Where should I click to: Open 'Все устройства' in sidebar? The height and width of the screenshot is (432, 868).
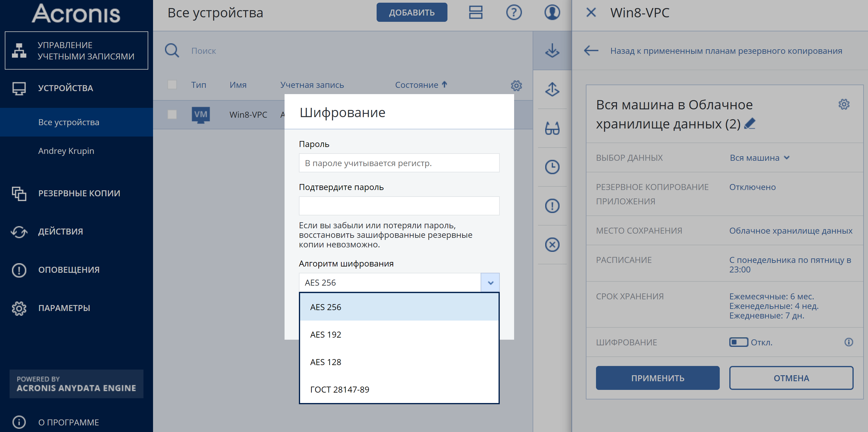(77, 122)
